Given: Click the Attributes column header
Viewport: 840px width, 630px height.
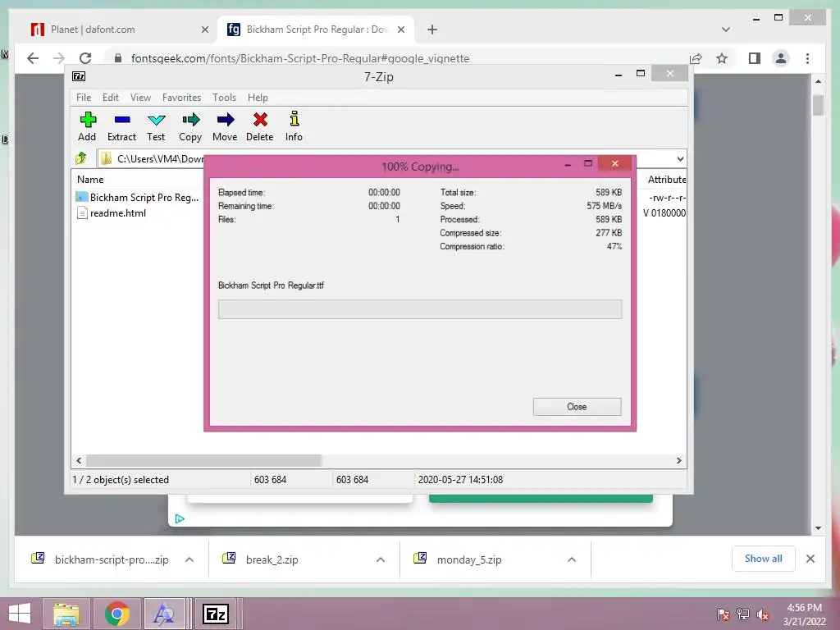Looking at the screenshot, I should (666, 180).
